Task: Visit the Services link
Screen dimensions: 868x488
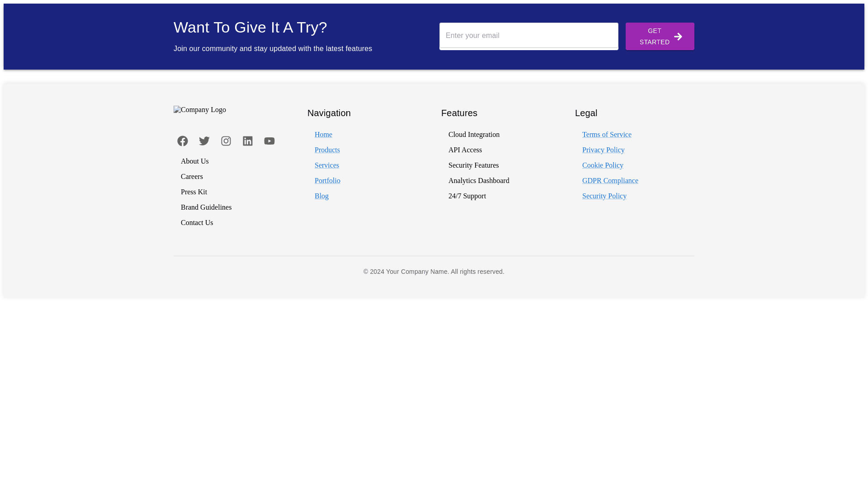Action: point(326,165)
